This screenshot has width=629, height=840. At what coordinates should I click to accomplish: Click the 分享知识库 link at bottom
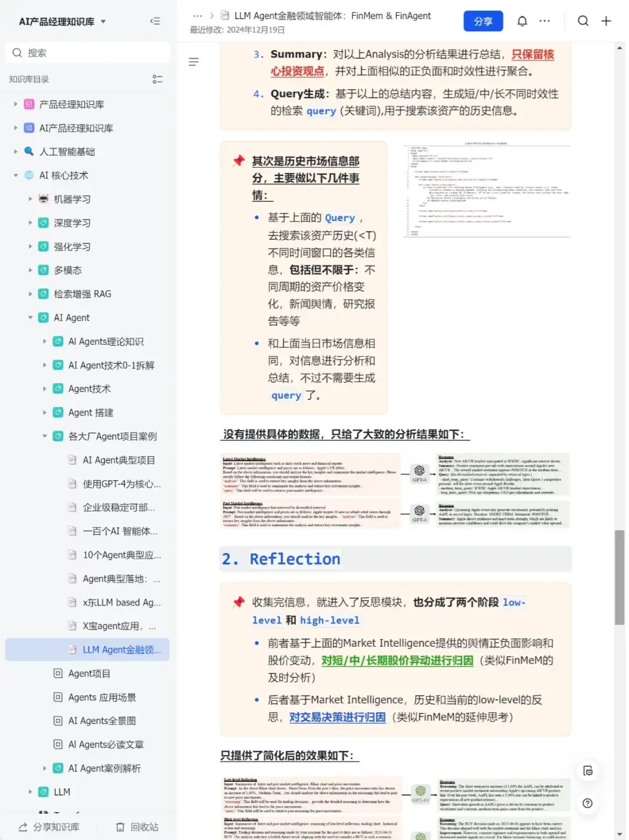56,827
